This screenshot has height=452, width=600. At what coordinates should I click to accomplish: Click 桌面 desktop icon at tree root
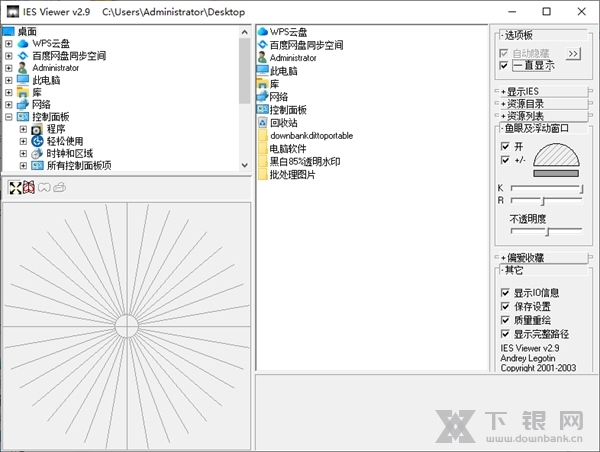(x=8, y=31)
